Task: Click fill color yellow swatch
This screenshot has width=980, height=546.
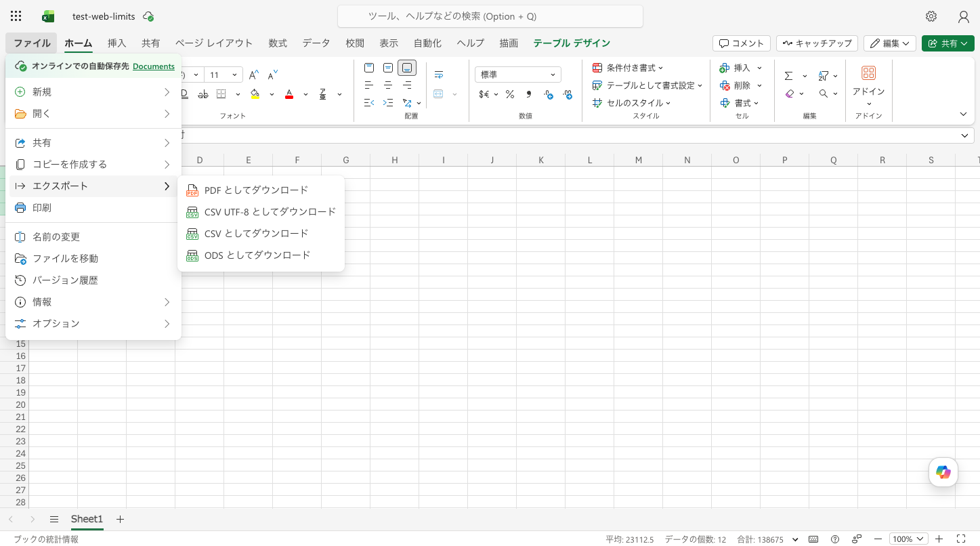Action: [x=255, y=94]
